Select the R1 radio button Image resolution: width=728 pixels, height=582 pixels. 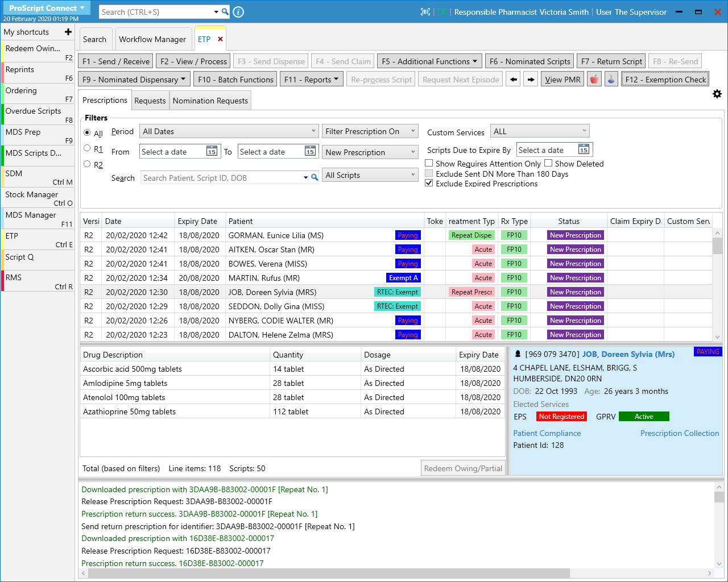point(87,148)
